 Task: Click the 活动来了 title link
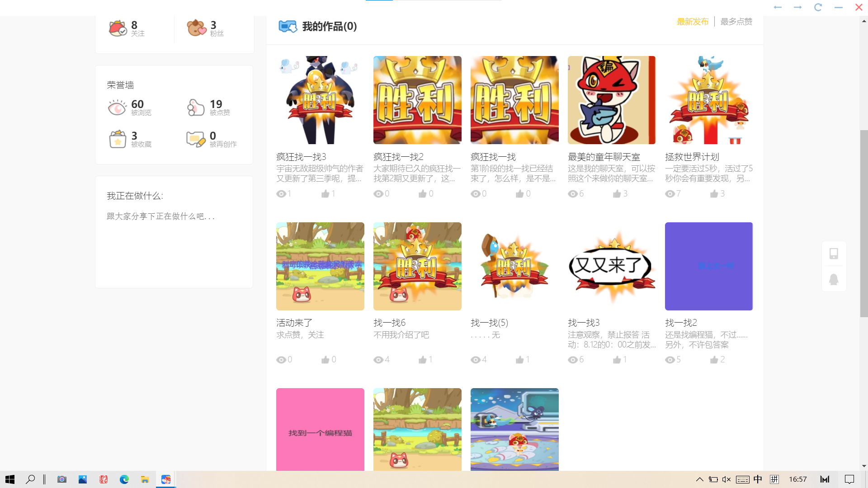coord(294,323)
